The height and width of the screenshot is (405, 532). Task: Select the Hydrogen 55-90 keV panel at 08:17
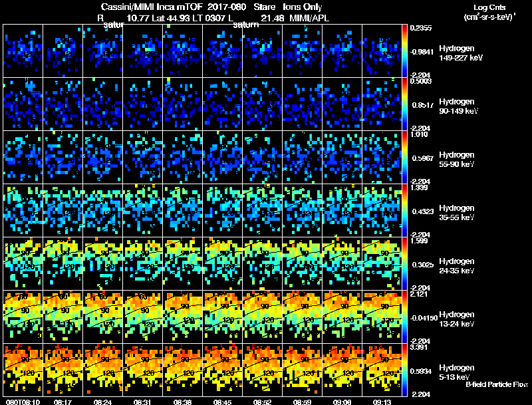[x=63, y=158]
